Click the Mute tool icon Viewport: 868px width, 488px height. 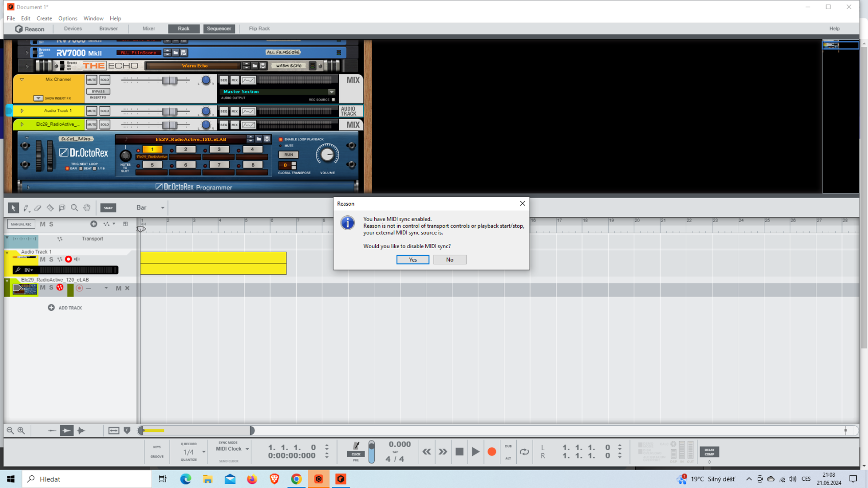[62, 208]
